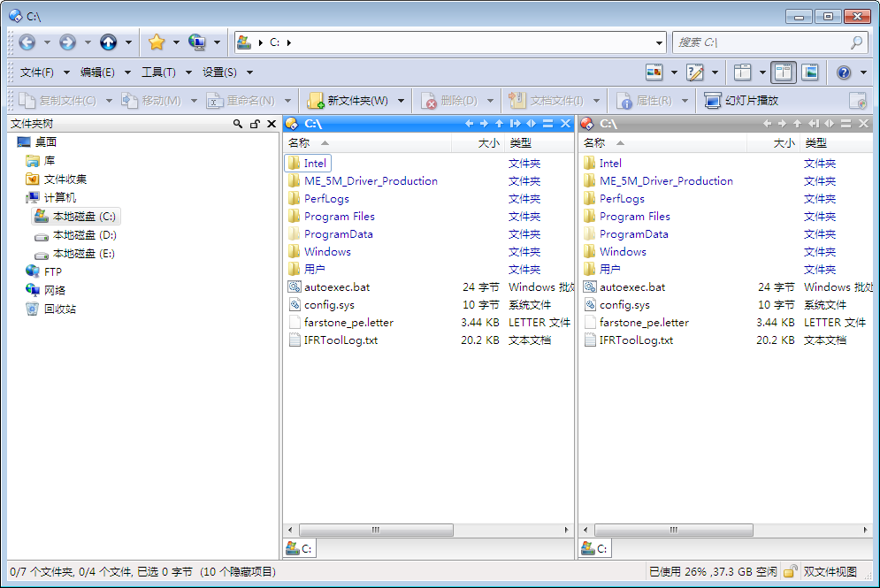Image resolution: width=880 pixels, height=588 pixels.
Task: Click the single pane layout icon
Action: click(x=742, y=72)
